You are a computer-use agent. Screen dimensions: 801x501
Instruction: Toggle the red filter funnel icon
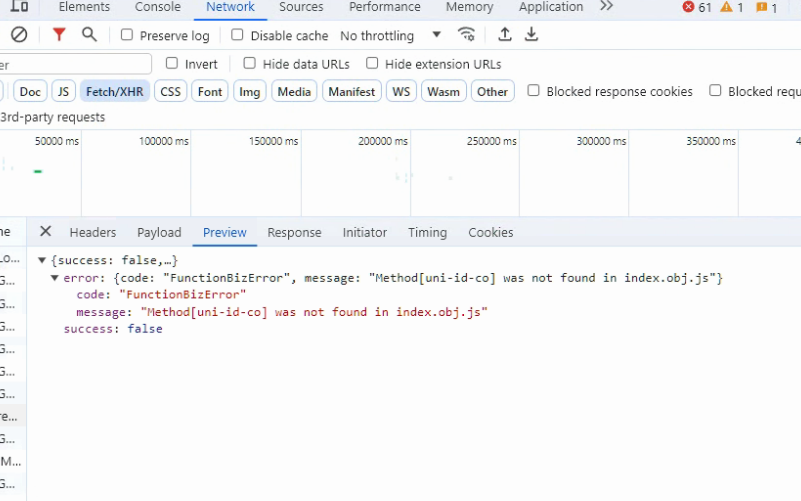pos(59,35)
